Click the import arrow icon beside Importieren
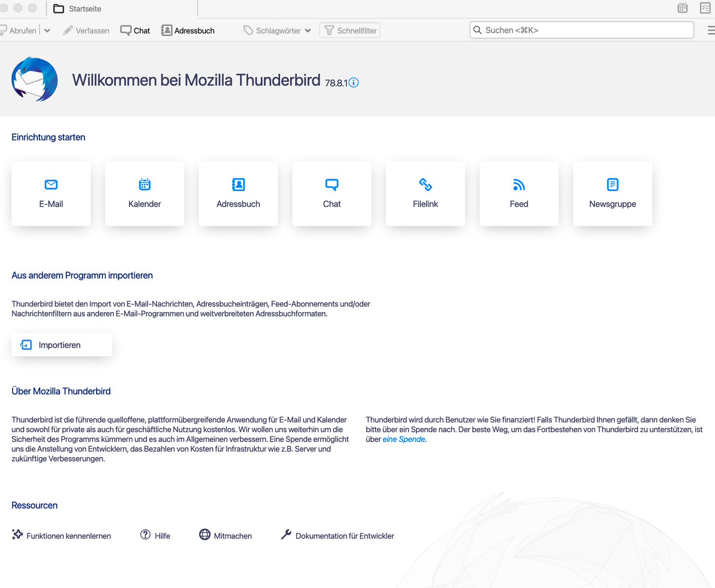 click(26, 345)
